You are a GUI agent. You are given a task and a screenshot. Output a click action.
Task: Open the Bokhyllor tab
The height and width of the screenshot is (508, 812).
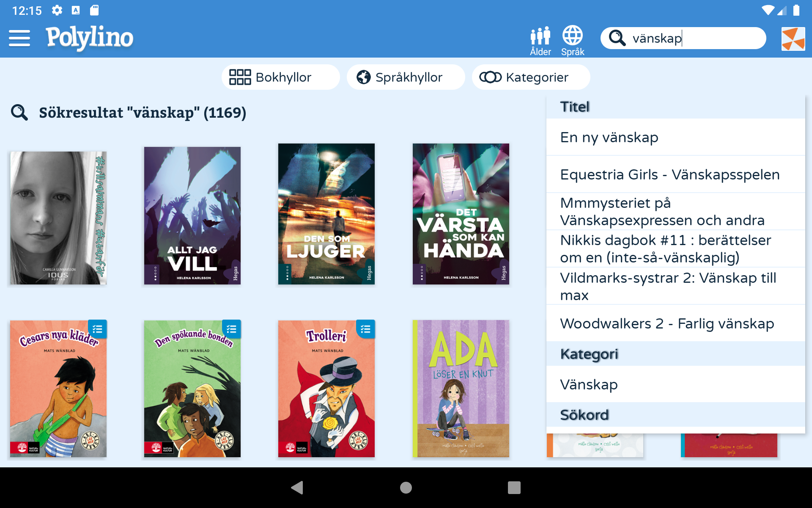(281, 77)
